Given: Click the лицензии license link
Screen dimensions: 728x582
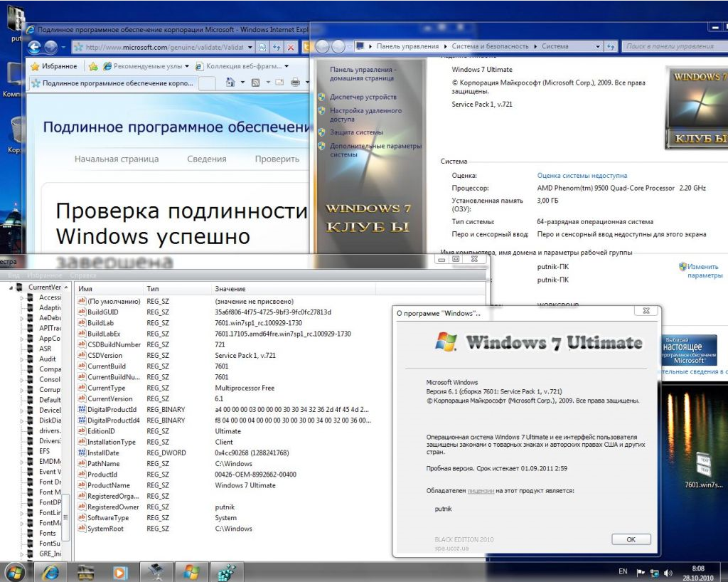Looking at the screenshot, I should click(481, 491).
